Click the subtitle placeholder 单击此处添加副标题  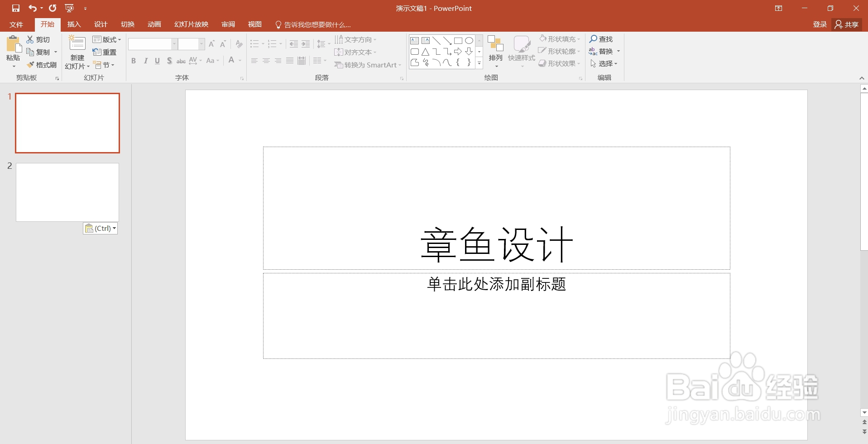coord(497,284)
